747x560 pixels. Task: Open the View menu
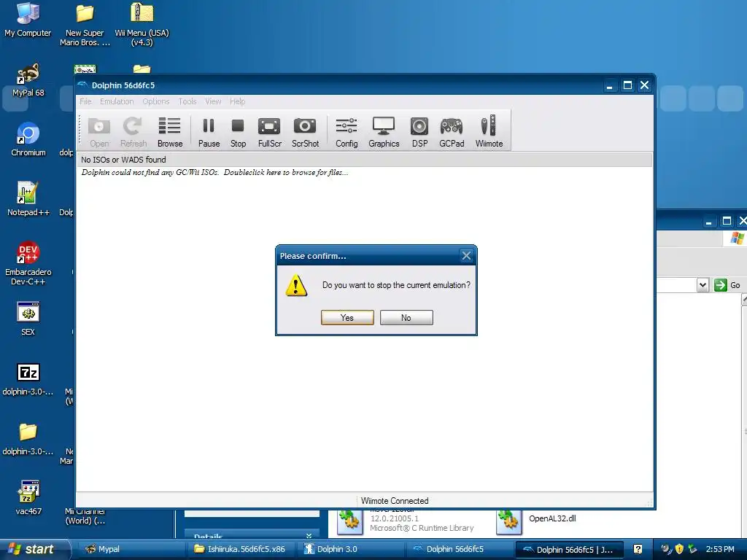213,101
